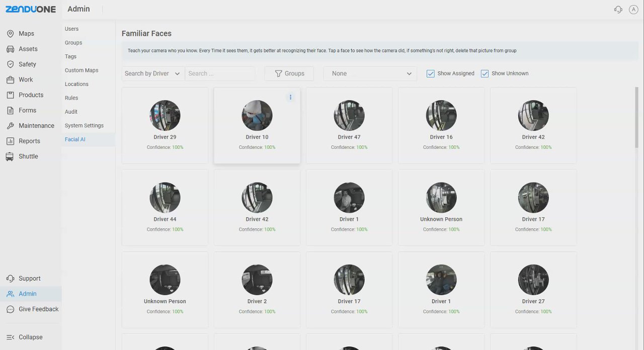Go to Maps in the sidebar

[x=27, y=34]
